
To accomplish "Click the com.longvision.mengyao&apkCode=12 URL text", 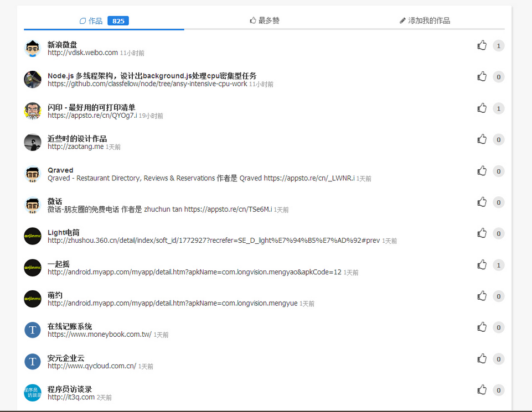I will [x=194, y=272].
